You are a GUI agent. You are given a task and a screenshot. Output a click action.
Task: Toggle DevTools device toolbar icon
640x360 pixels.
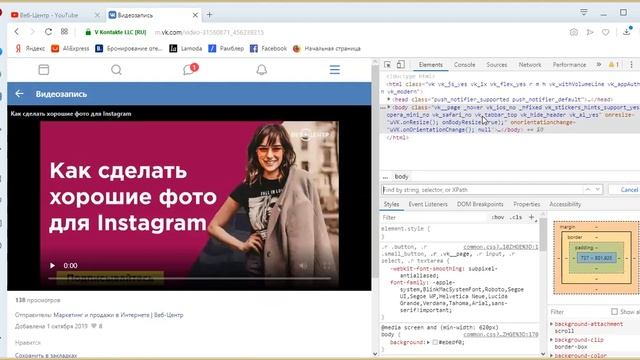pos(401,64)
